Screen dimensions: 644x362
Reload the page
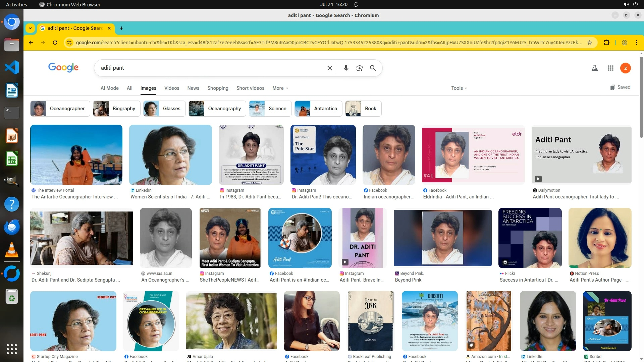click(x=55, y=43)
